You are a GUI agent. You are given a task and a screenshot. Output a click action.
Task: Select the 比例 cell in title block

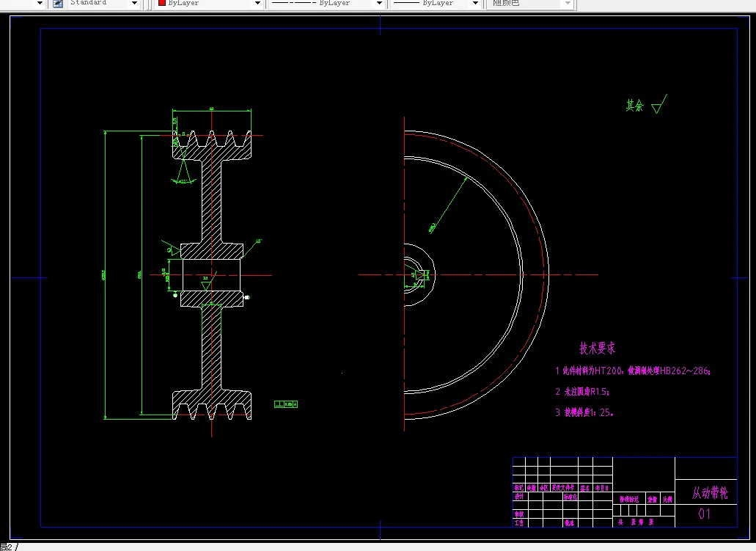tap(667, 500)
